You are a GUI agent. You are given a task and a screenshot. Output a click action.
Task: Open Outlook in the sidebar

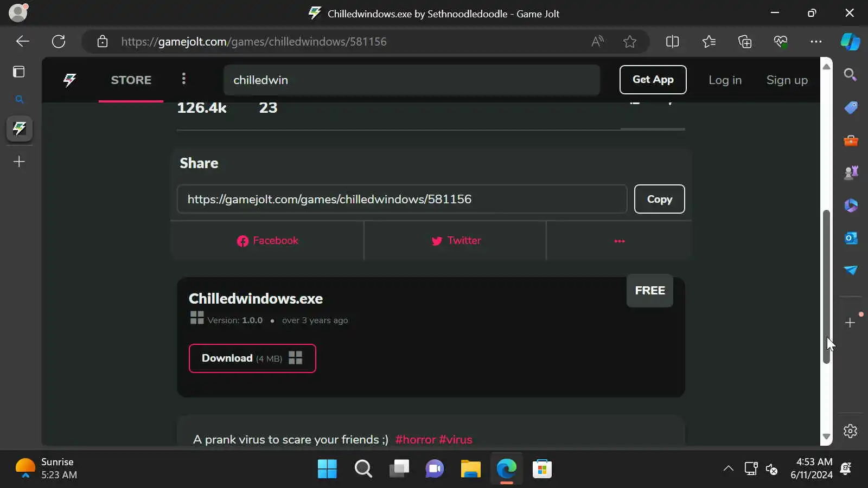(x=850, y=238)
